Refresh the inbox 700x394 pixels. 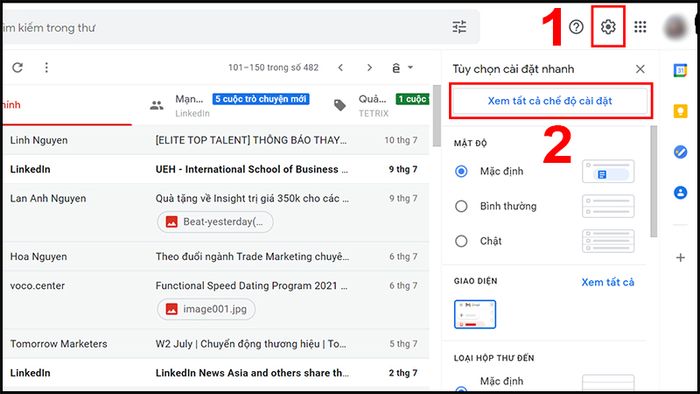pos(17,67)
